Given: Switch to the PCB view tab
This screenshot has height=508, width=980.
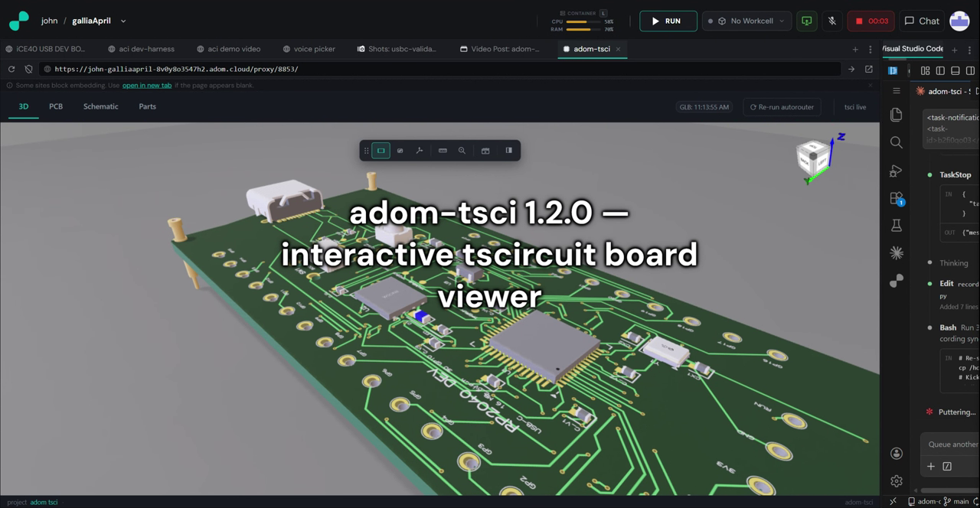Looking at the screenshot, I should [56, 107].
